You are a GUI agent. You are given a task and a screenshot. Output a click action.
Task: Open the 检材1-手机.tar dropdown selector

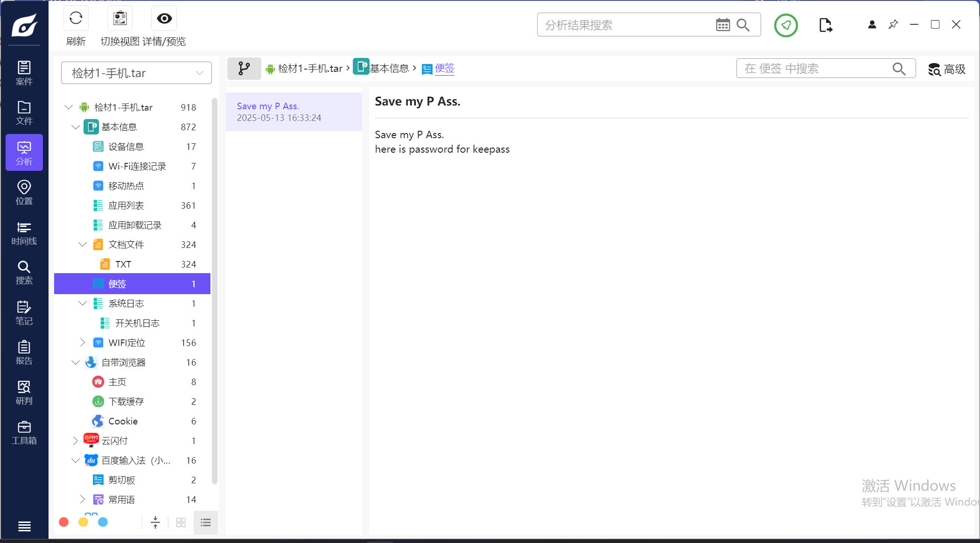(136, 73)
